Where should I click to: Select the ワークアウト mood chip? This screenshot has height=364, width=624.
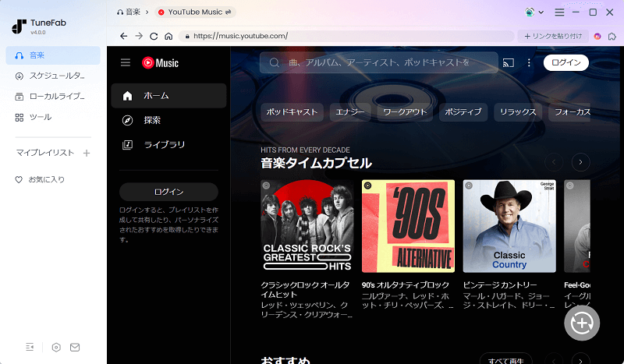click(x=405, y=111)
